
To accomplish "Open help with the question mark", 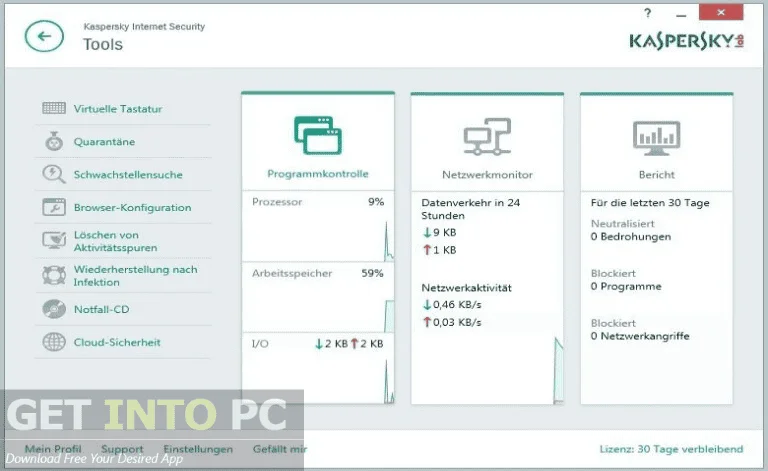I will (x=648, y=13).
